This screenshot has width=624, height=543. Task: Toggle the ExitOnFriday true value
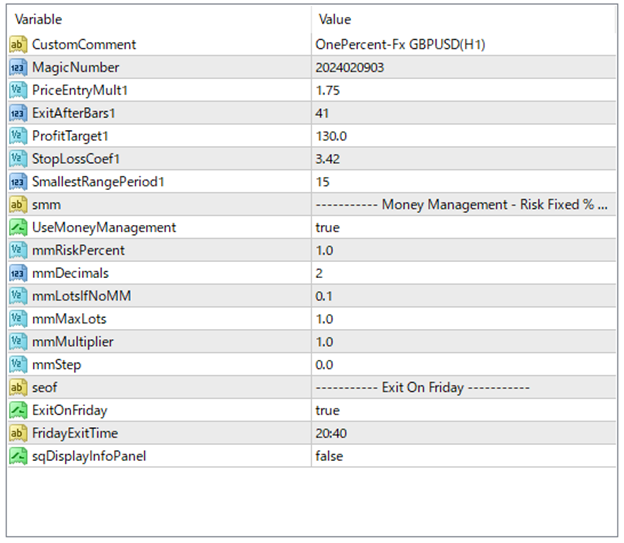[x=327, y=410]
